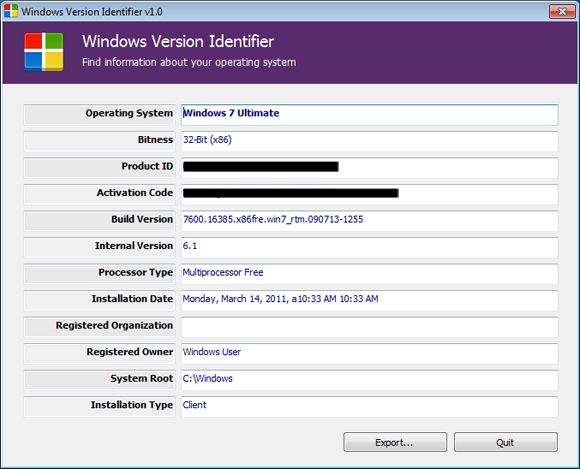The width and height of the screenshot is (580, 469).
Task: Close the Windows Version Identifier window
Action: point(562,11)
